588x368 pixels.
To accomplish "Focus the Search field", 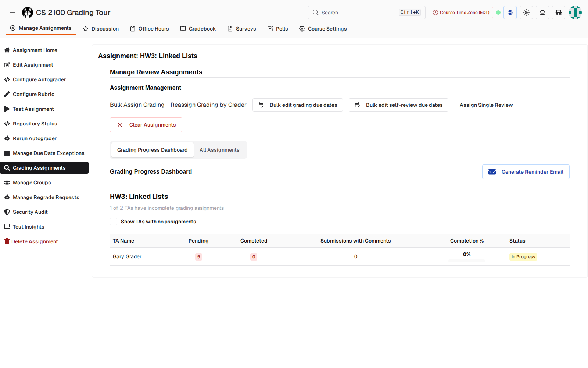I will (367, 13).
